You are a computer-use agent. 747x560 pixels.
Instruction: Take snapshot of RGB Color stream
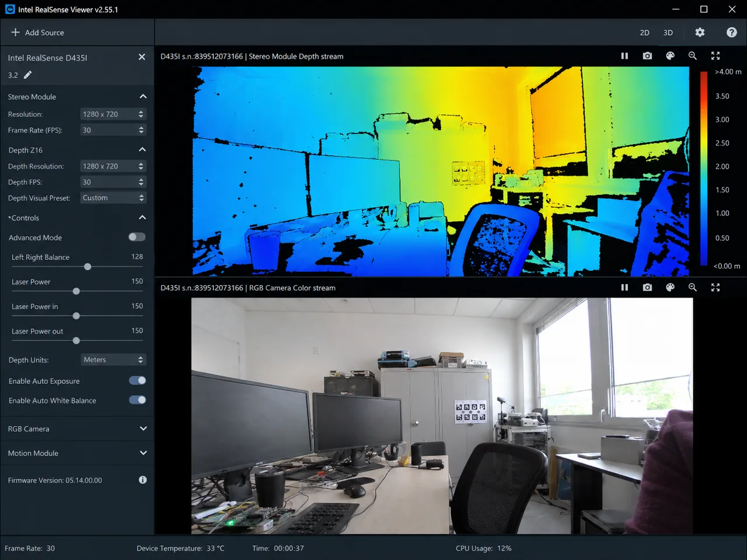[647, 288]
